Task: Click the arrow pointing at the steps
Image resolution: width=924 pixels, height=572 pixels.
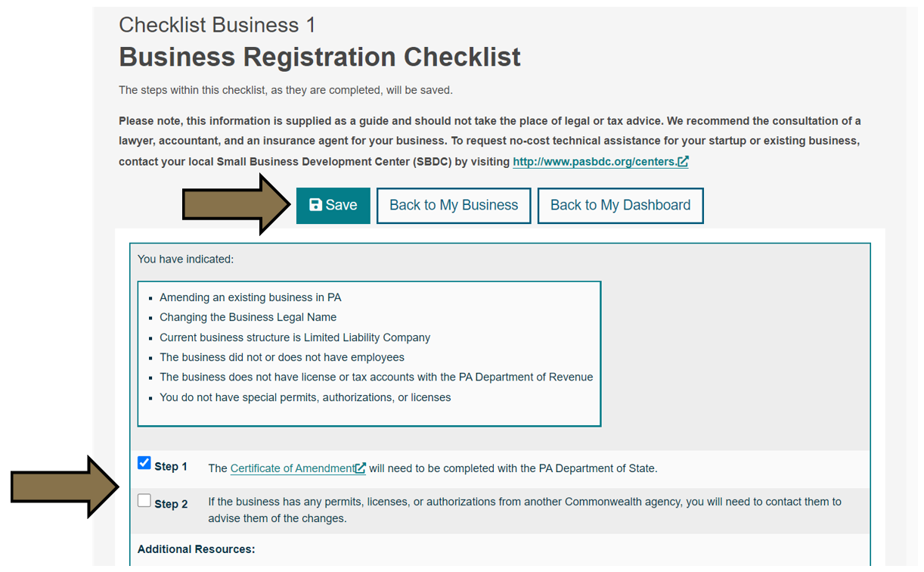Action: (60, 482)
